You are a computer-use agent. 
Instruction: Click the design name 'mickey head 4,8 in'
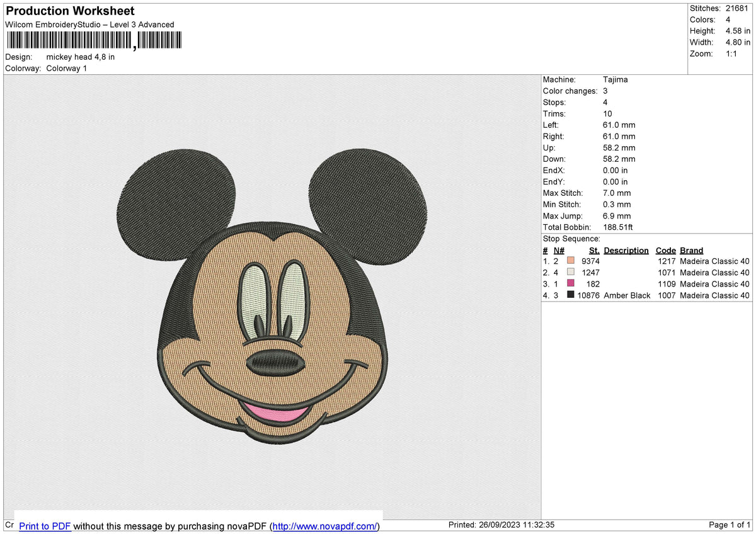coord(81,57)
